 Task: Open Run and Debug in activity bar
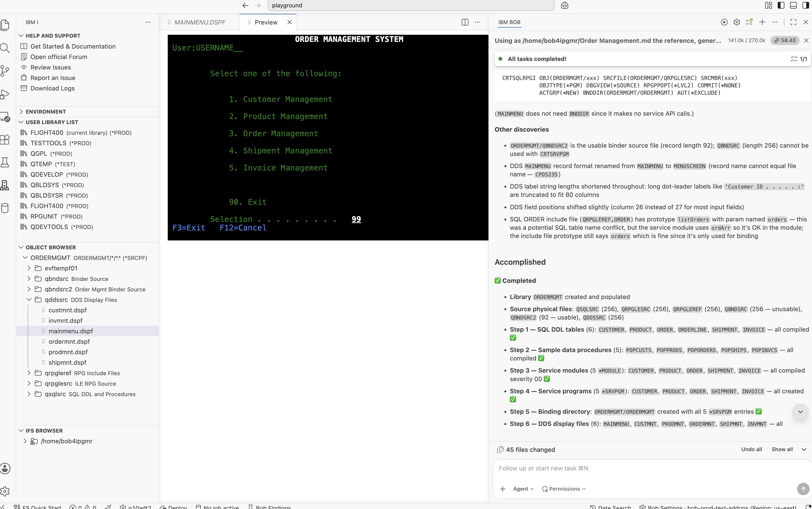(x=5, y=94)
